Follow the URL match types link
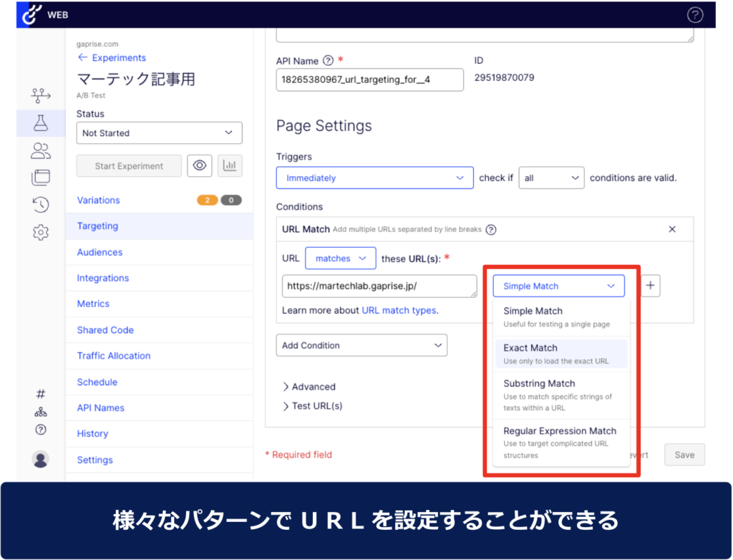 click(399, 310)
